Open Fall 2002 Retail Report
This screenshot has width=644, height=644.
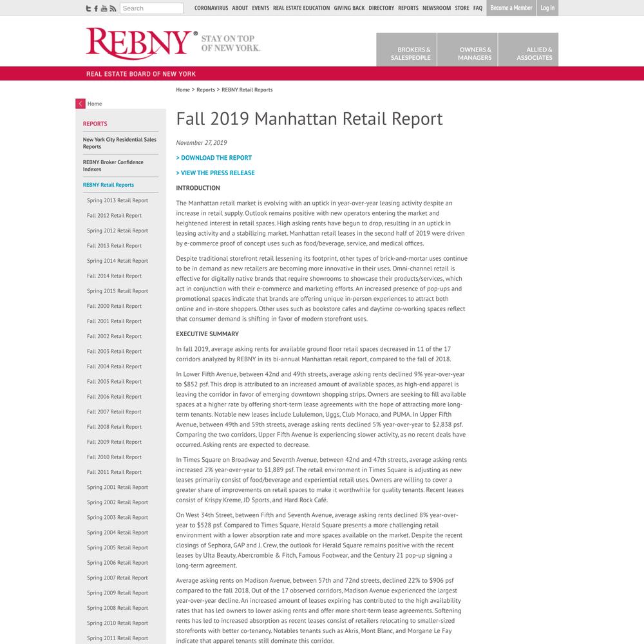(114, 336)
